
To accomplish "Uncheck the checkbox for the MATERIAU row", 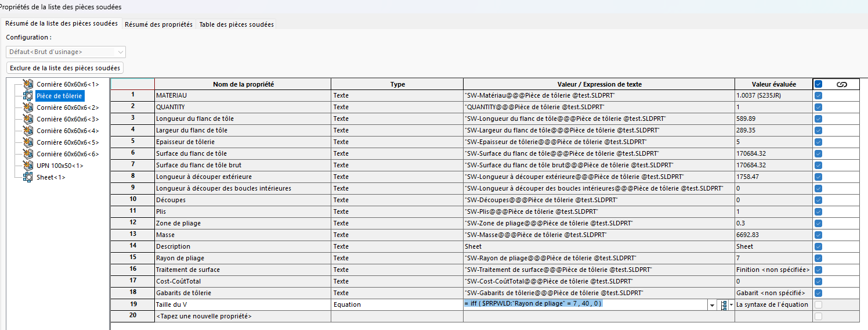I will click(818, 95).
